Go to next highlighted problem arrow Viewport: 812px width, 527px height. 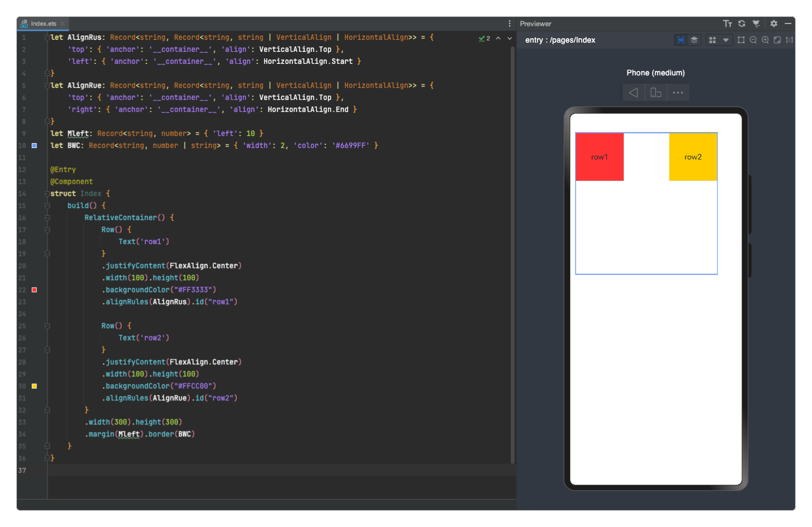pos(510,38)
